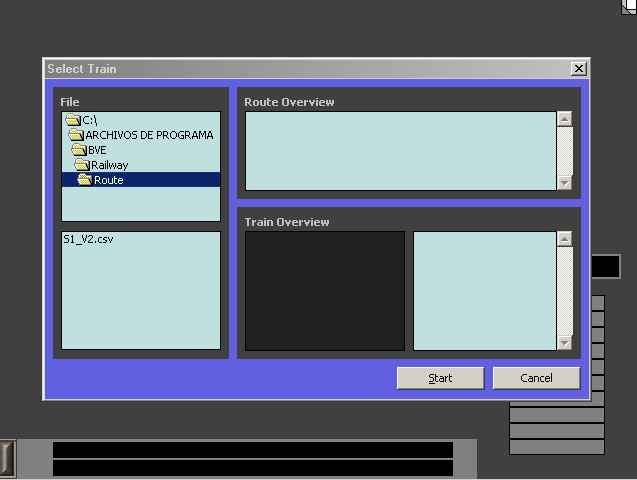Click the BVE folder icon
Image resolution: width=637 pixels, height=480 pixels.
(79, 150)
